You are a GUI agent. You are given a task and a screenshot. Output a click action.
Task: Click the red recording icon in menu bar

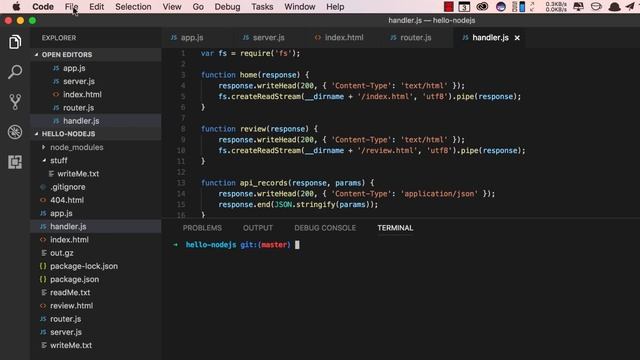[x=449, y=7]
